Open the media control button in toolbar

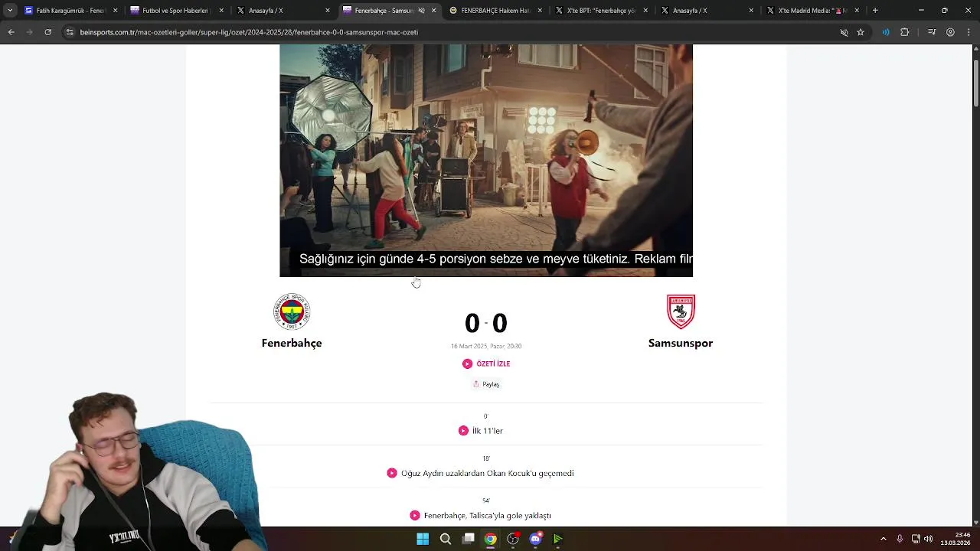pyautogui.click(x=932, y=32)
